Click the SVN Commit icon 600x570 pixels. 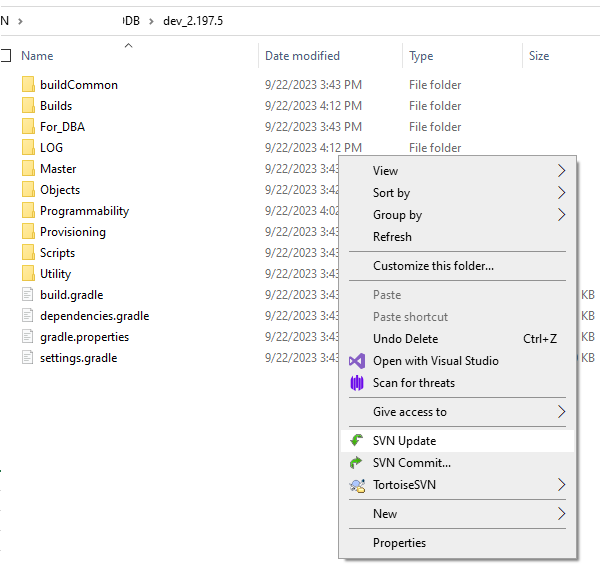point(357,463)
